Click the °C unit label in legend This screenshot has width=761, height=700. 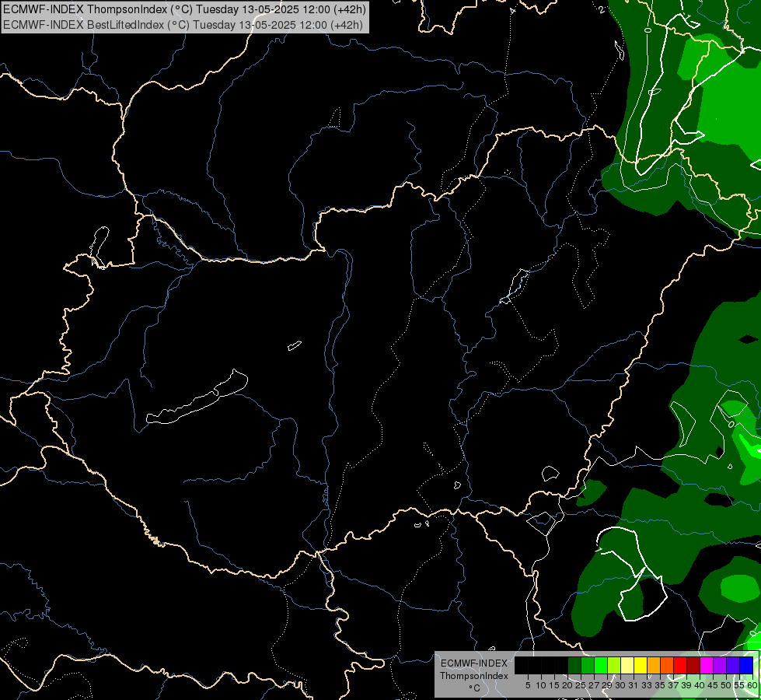pyautogui.click(x=475, y=688)
